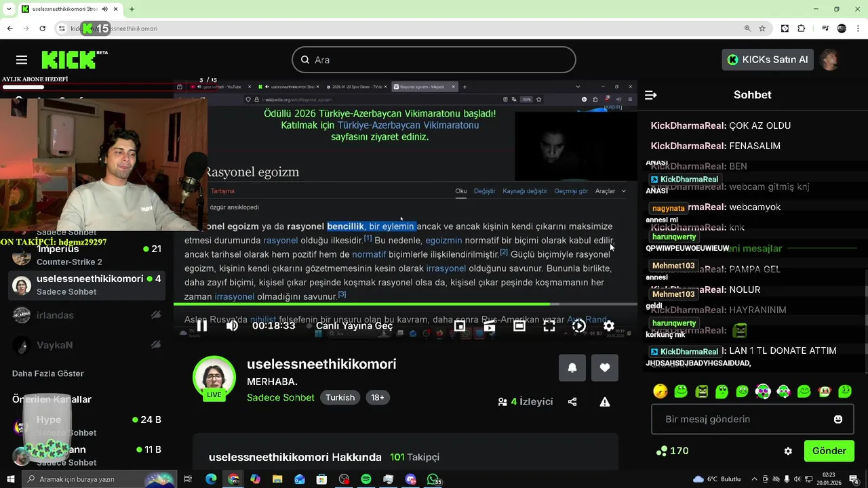Screen dimensions: 868x488
Task: Click the taskbar search box
Action: tap(99, 479)
